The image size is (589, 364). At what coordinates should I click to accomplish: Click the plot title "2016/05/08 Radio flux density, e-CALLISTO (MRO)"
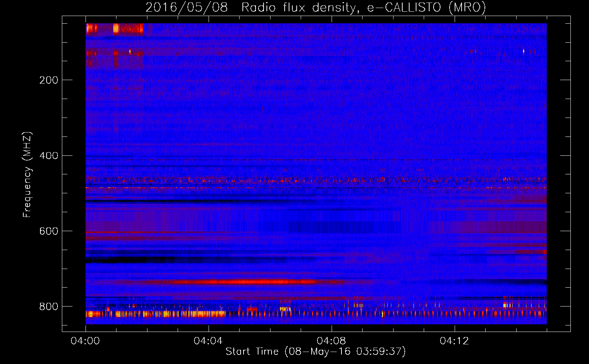(316, 7)
